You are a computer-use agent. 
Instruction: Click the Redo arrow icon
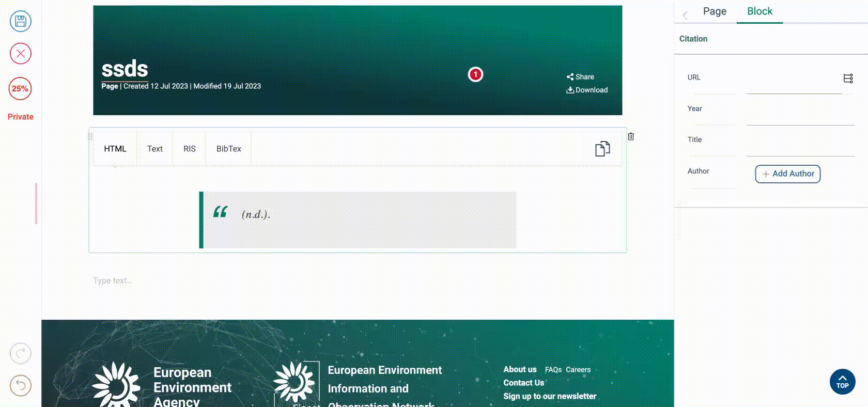21,353
